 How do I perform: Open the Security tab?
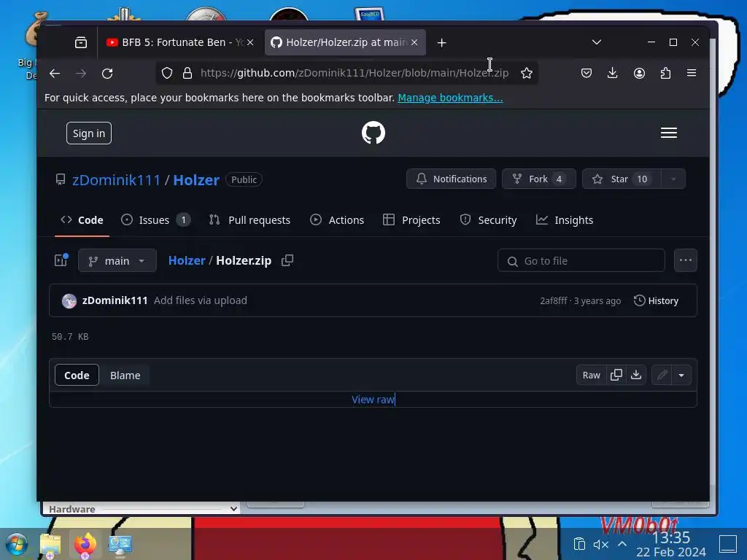(x=488, y=220)
